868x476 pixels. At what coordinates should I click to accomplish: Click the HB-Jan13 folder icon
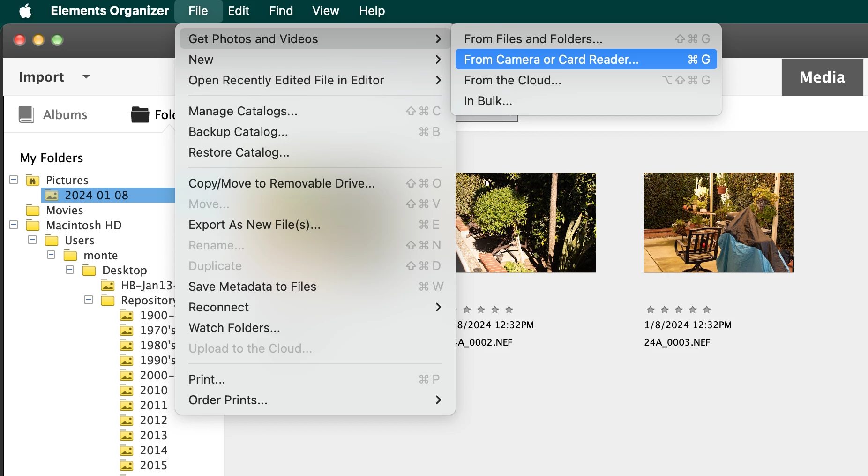[108, 285]
